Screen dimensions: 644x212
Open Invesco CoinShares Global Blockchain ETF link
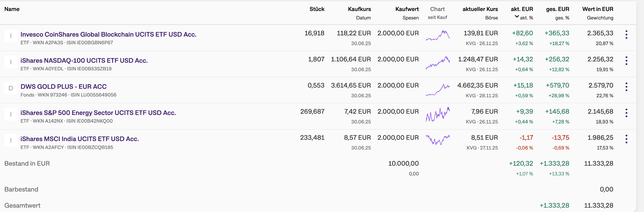point(108,34)
